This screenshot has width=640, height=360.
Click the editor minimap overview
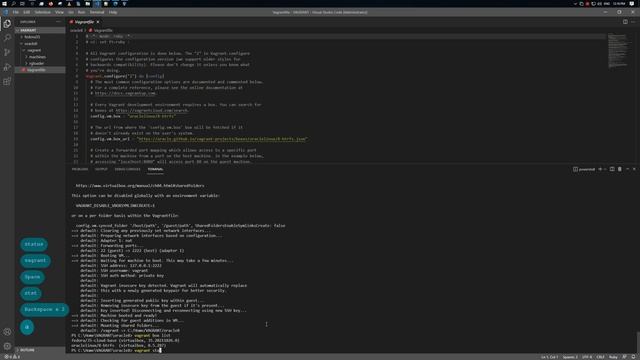coord(618,51)
